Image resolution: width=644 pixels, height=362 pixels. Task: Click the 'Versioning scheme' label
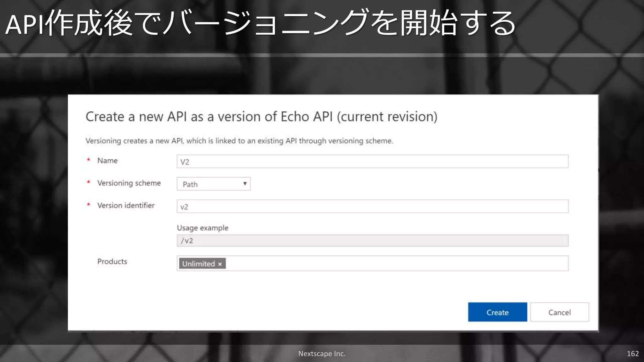(129, 183)
